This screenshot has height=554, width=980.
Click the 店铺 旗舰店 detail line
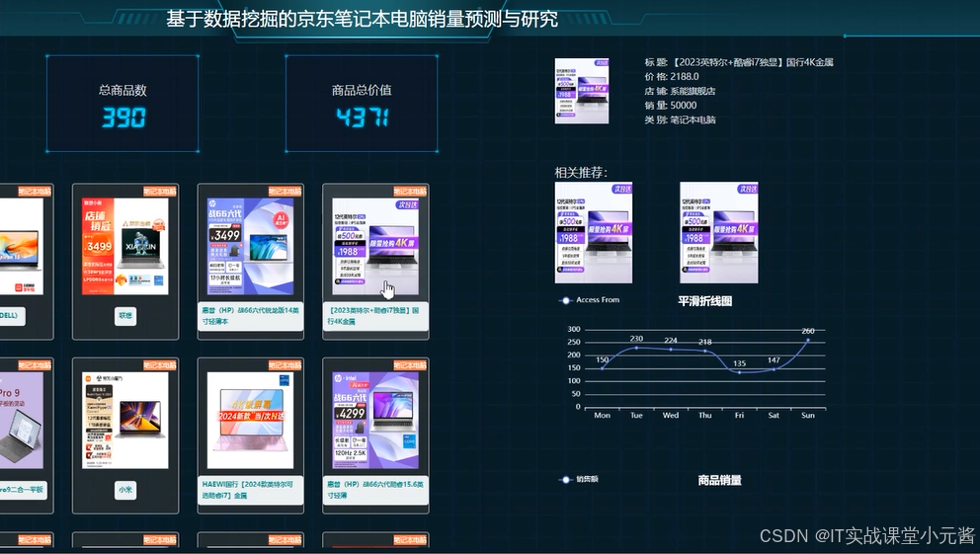[680, 91]
